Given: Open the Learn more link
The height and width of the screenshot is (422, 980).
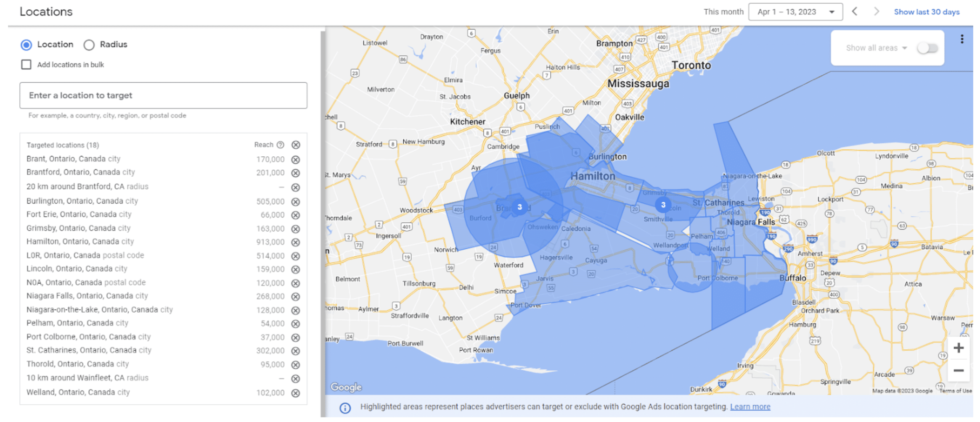Looking at the screenshot, I should pos(750,407).
